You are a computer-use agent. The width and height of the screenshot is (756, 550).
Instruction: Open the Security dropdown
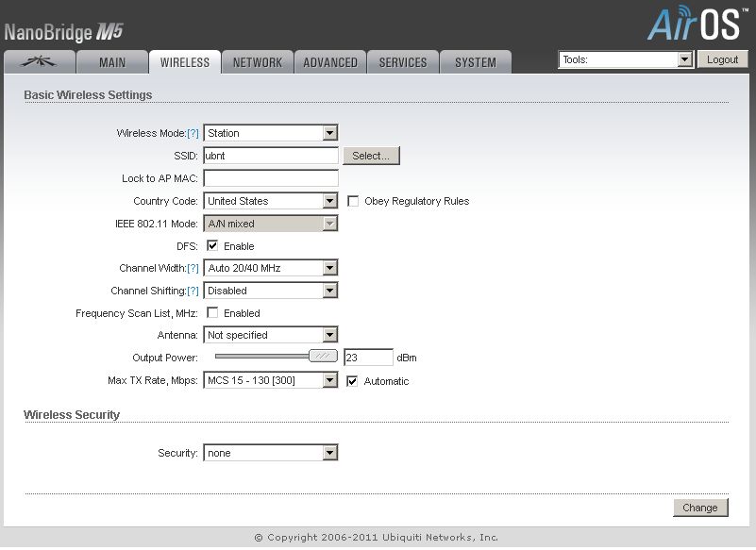pos(271,453)
